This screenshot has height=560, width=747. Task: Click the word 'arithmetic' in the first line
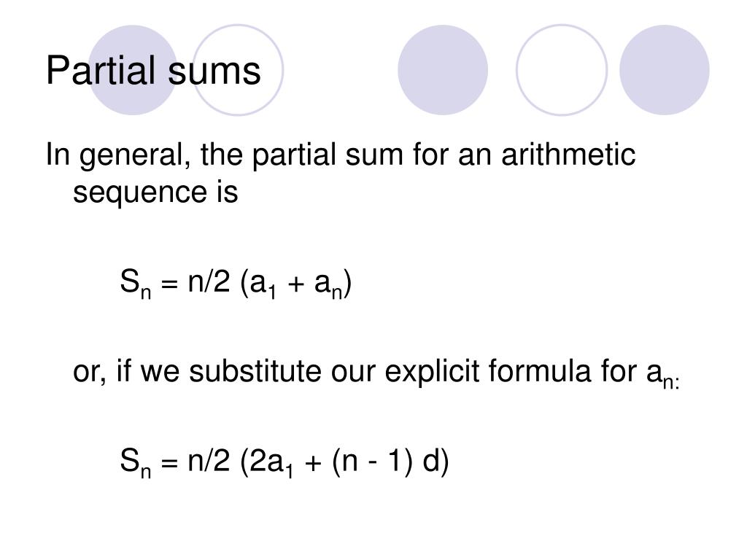pyautogui.click(x=568, y=155)
